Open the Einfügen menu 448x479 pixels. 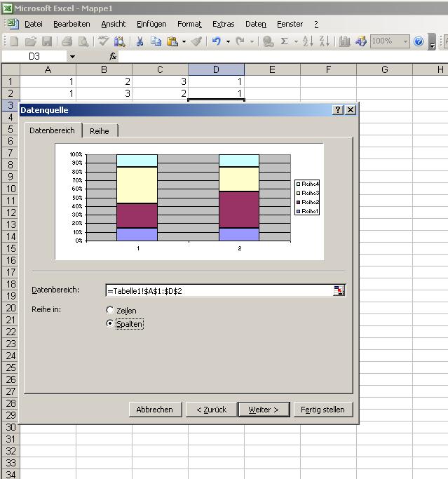[151, 24]
